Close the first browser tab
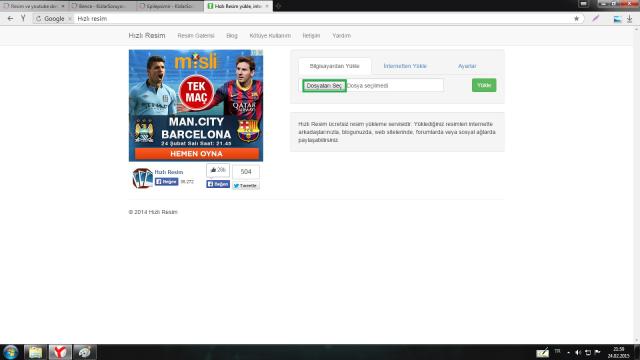640x360 pixels. click(x=62, y=6)
